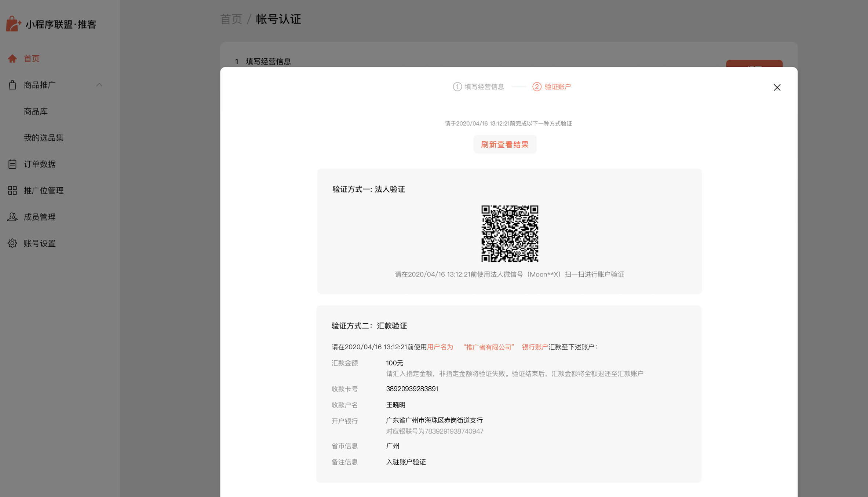The image size is (868, 497).
Task: Click the deadline notice above refresh button
Action: coord(508,124)
